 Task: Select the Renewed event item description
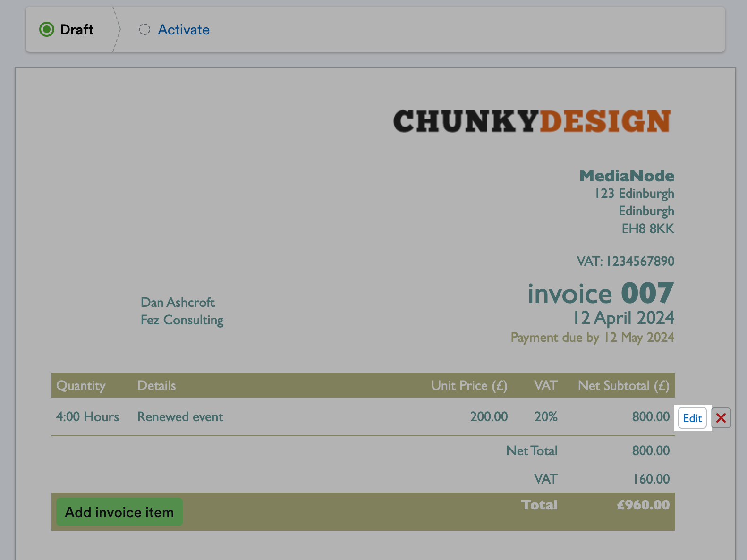pyautogui.click(x=180, y=417)
